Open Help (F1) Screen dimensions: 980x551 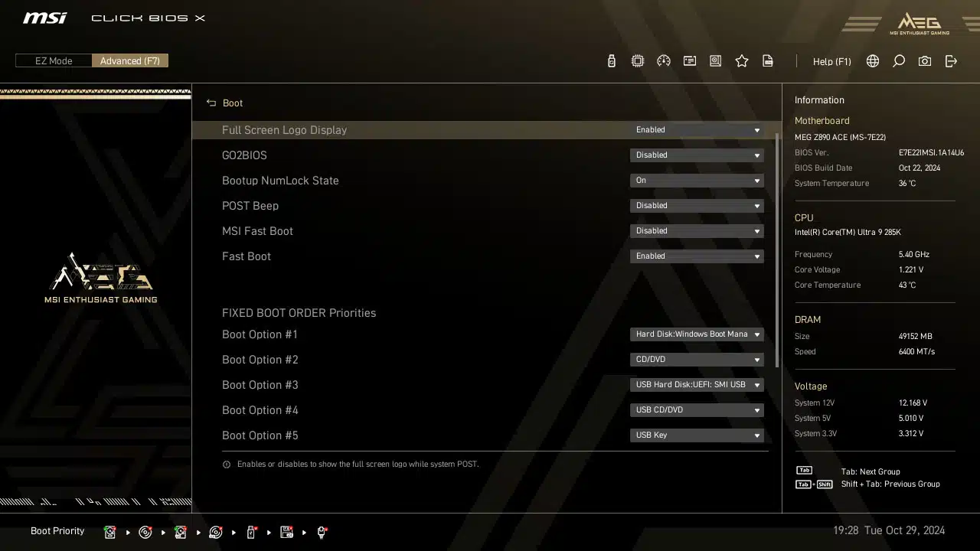(x=831, y=61)
